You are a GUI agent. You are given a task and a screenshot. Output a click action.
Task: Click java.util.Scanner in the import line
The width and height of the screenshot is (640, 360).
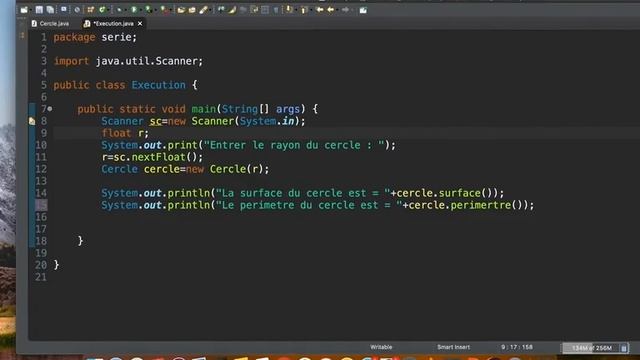click(x=146, y=61)
